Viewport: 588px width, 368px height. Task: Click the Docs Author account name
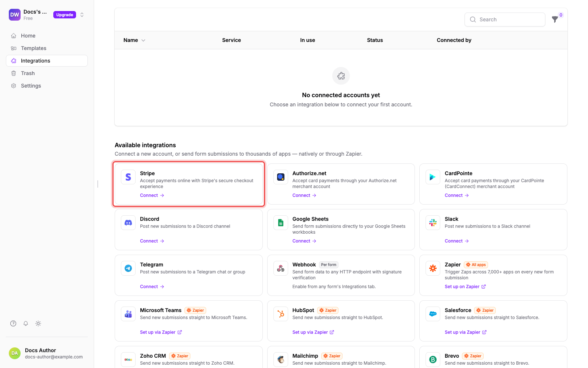click(40, 350)
